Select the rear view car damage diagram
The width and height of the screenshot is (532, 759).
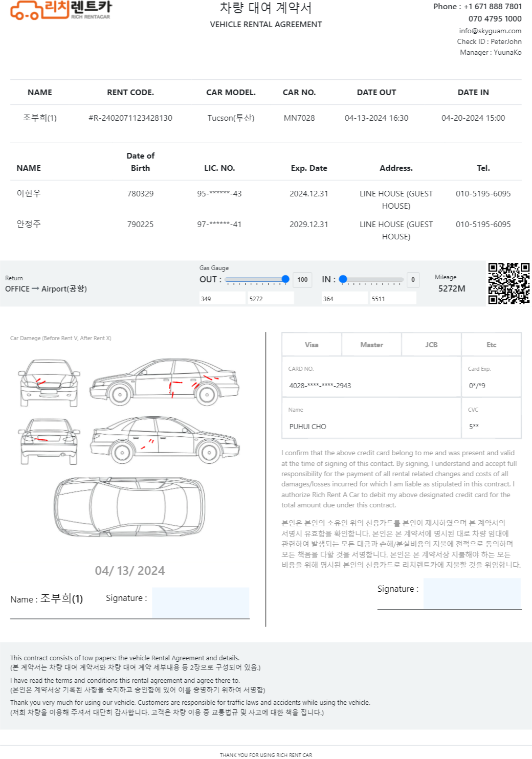pyautogui.click(x=49, y=441)
